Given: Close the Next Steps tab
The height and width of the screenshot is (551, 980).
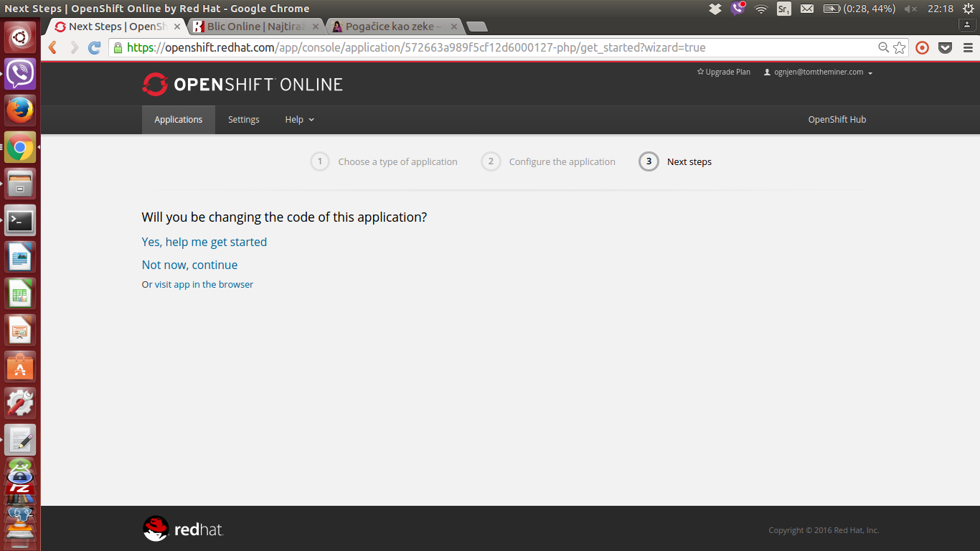Looking at the screenshot, I should [x=177, y=27].
